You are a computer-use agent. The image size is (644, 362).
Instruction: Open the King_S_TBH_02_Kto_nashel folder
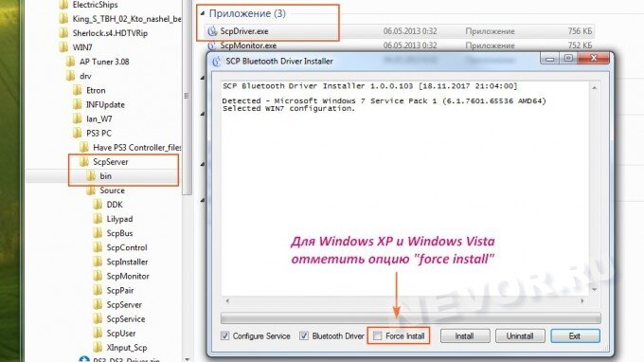click(x=127, y=19)
